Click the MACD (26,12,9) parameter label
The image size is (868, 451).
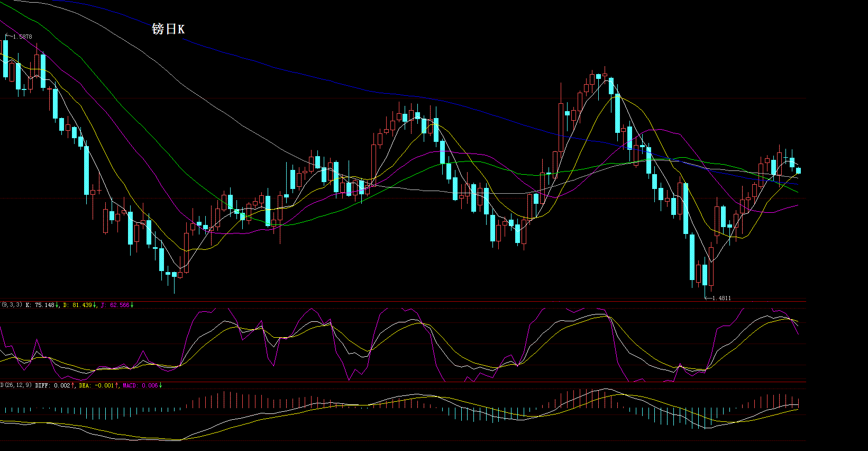coord(16,385)
